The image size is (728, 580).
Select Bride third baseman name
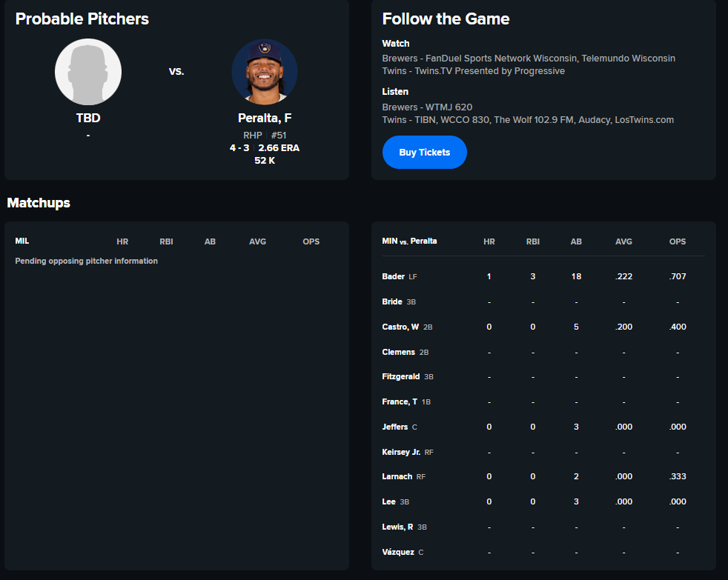[392, 301]
